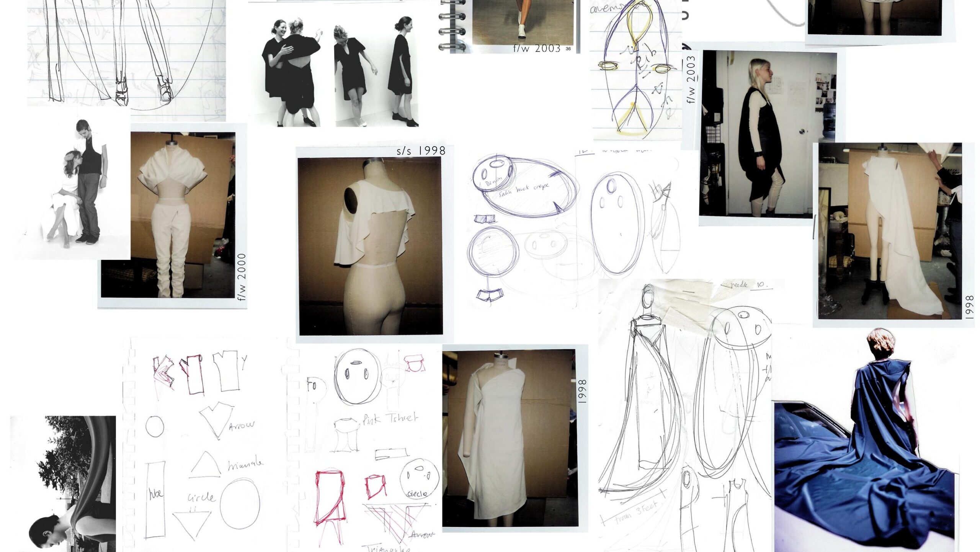Click the red square sketch beside 'Circle' face
The height and width of the screenshot is (552, 980).
pyautogui.click(x=376, y=487)
